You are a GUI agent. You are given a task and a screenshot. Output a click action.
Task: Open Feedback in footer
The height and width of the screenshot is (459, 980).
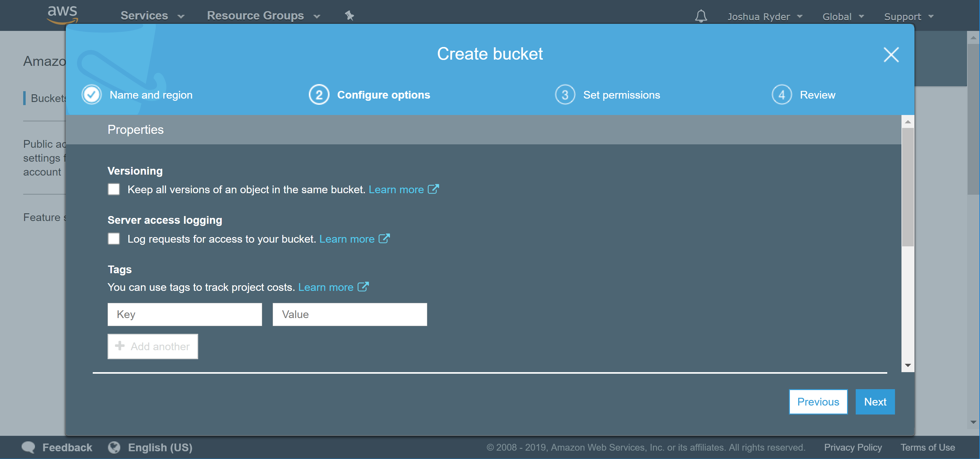pos(67,447)
